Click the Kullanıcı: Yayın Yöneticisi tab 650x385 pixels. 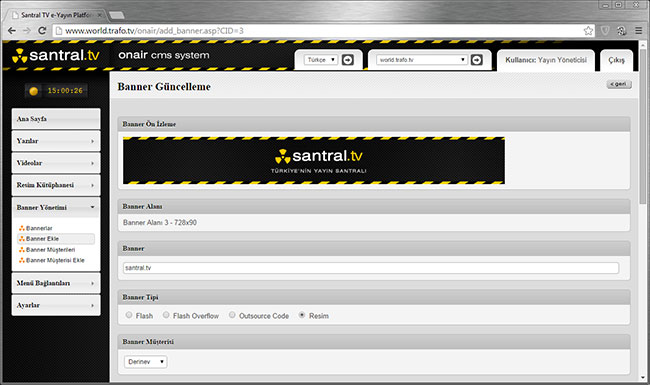[546, 60]
